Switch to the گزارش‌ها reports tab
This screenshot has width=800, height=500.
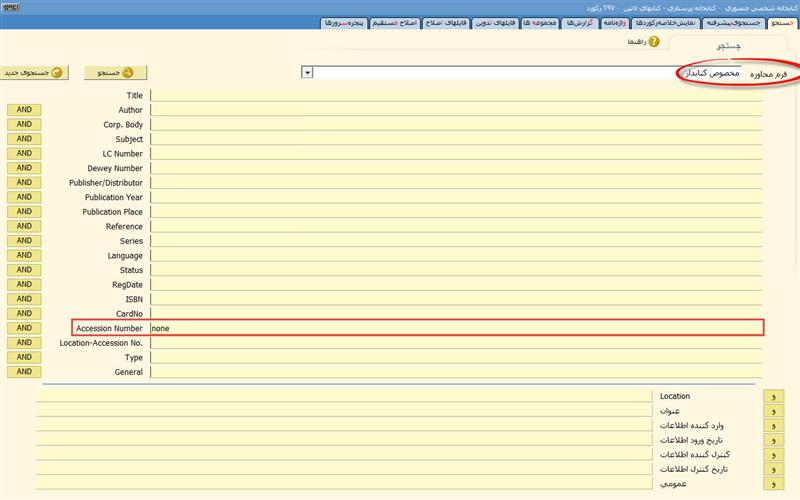(x=578, y=22)
